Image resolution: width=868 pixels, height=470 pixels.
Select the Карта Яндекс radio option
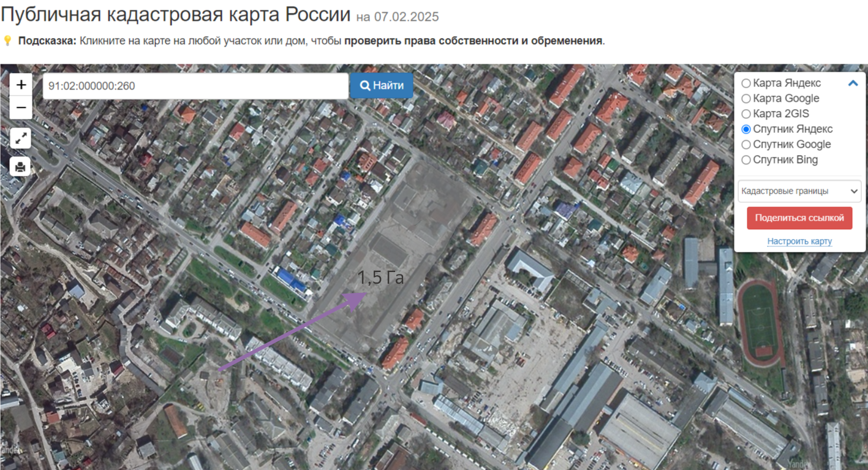pos(745,83)
